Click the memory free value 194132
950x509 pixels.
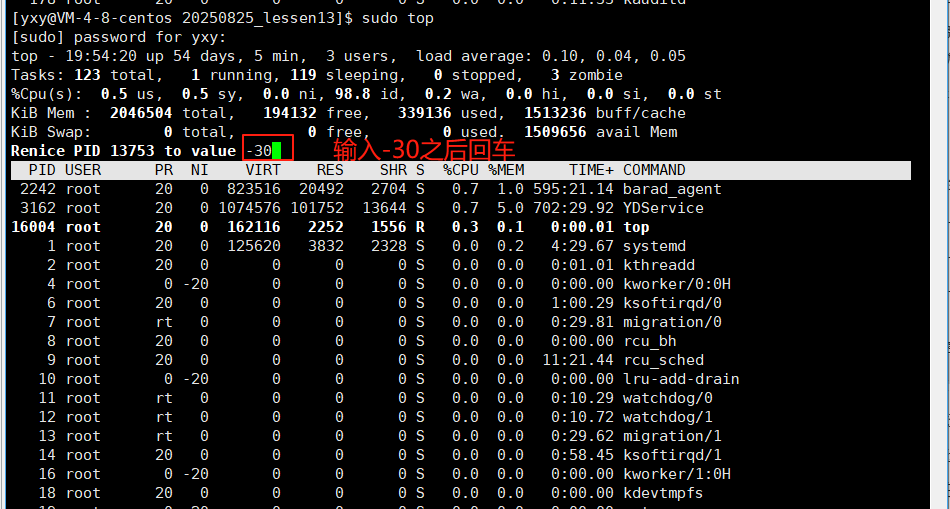290,113
